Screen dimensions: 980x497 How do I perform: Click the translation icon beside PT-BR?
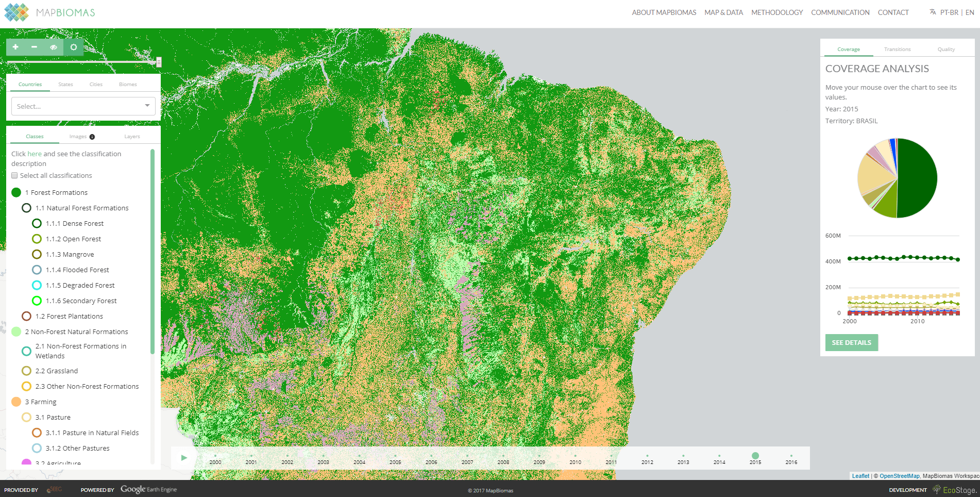(932, 12)
